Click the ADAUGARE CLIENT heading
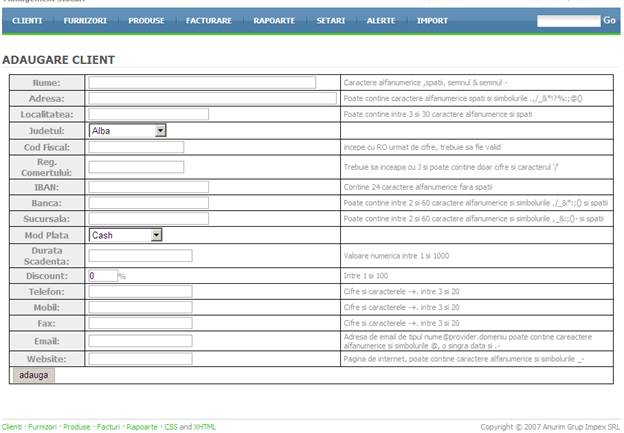 click(x=58, y=60)
